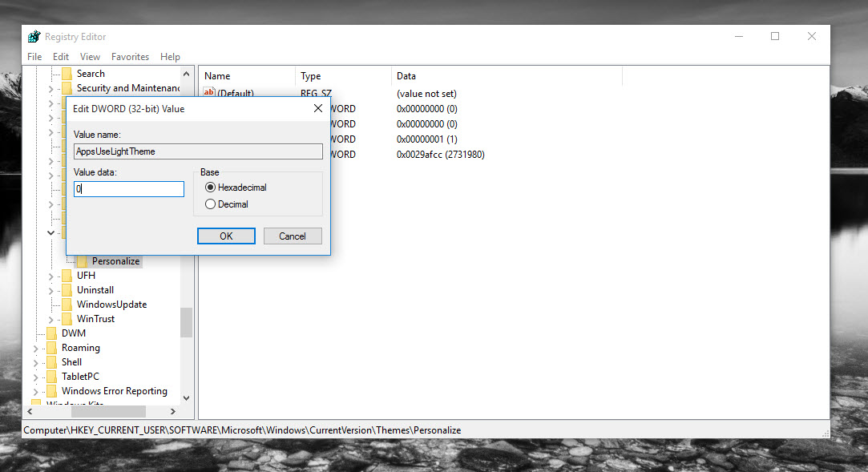Viewport: 868px width, 472px height.
Task: Select the DWM key
Action: [x=74, y=333]
